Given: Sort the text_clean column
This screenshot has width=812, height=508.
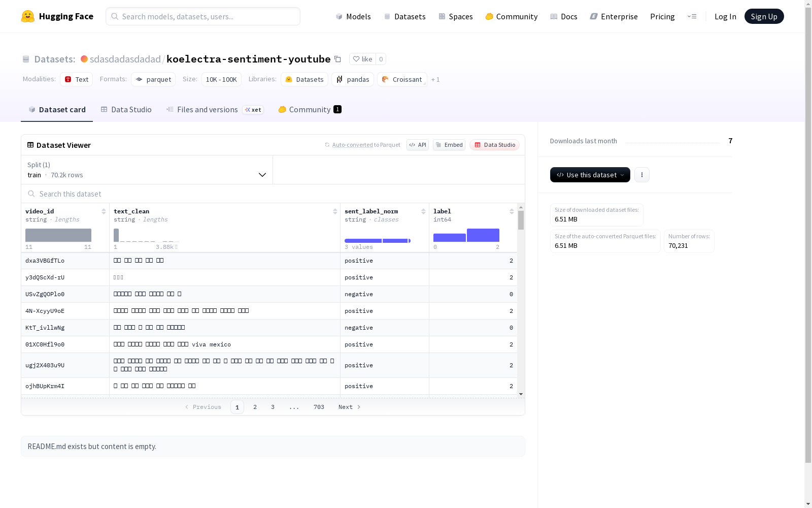Looking at the screenshot, I should [x=335, y=211].
